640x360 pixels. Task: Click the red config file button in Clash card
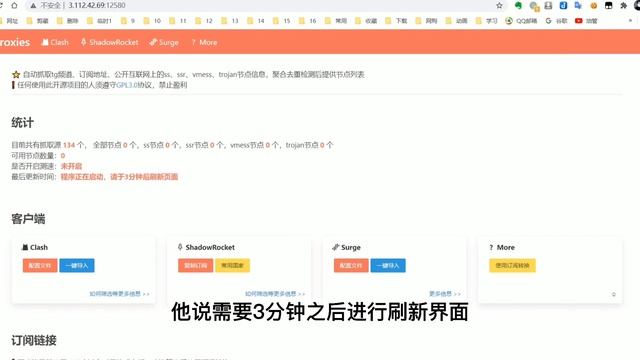[x=40, y=265]
